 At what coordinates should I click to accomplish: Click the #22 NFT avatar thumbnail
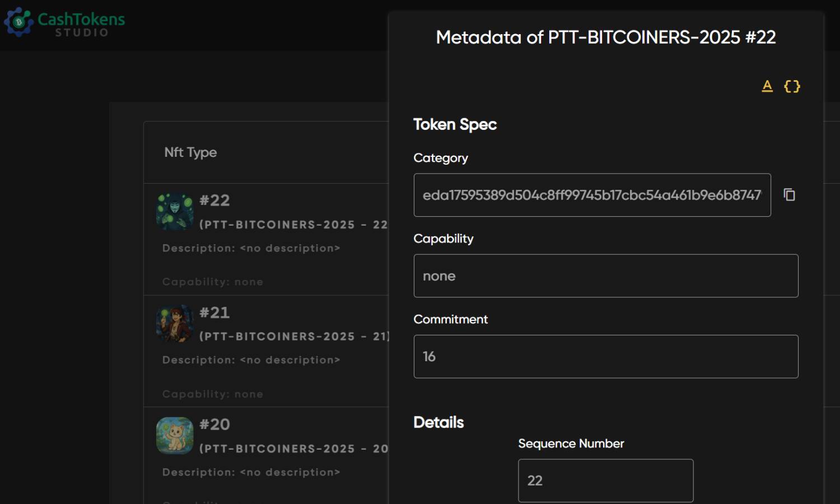pyautogui.click(x=175, y=212)
